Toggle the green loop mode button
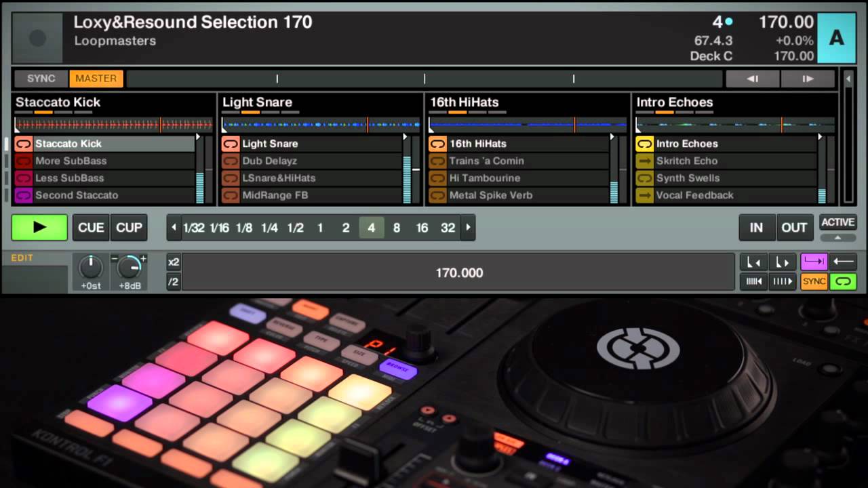868x488 pixels. (x=843, y=281)
